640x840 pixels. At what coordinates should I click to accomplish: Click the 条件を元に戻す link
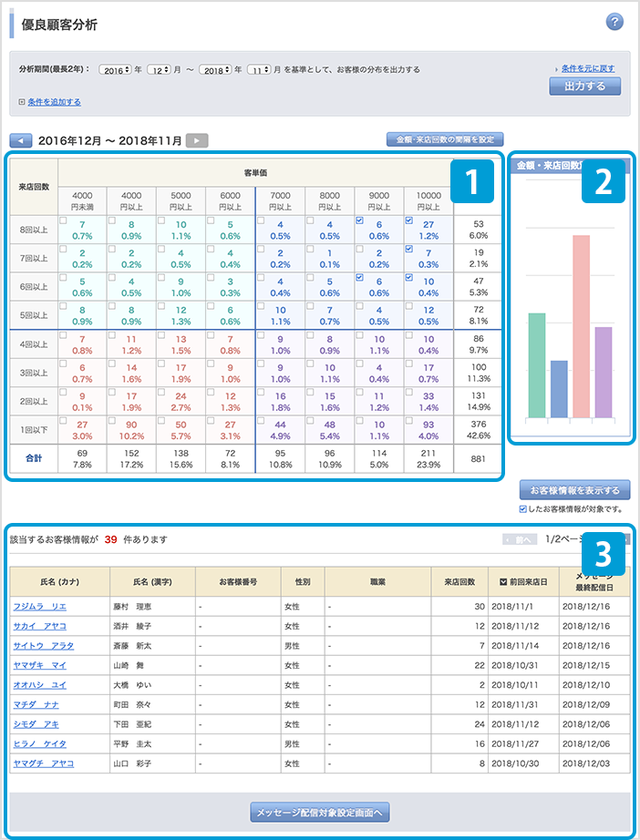pyautogui.click(x=587, y=69)
